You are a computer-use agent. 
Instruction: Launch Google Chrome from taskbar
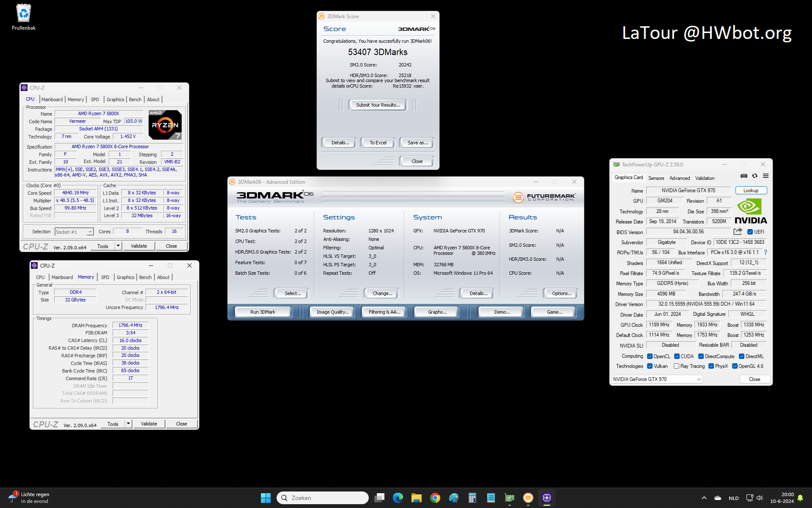point(435,498)
